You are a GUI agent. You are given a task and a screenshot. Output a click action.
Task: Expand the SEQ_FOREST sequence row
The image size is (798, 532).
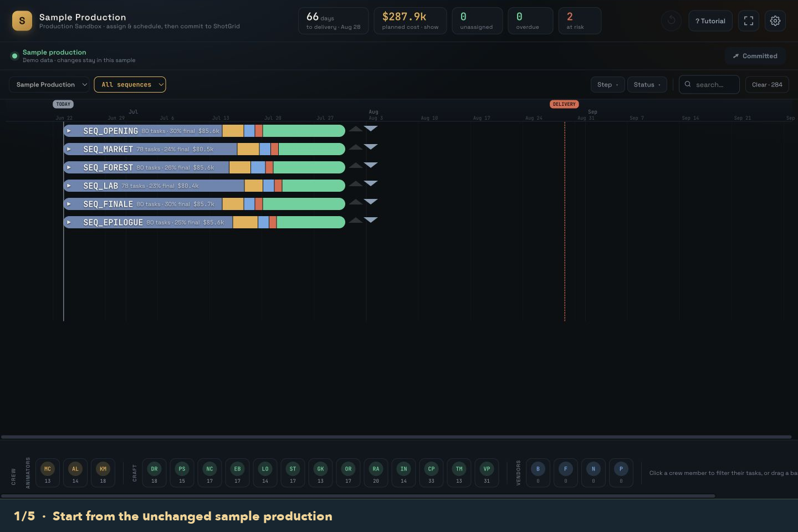point(69,167)
